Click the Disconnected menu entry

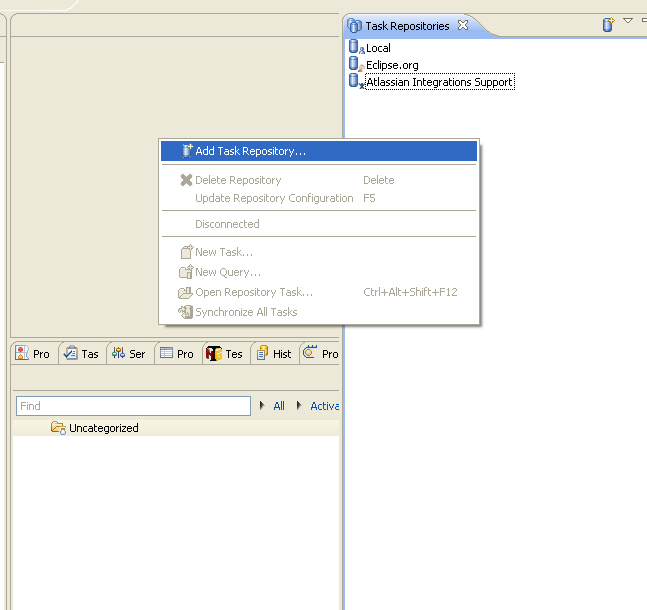pos(319,224)
